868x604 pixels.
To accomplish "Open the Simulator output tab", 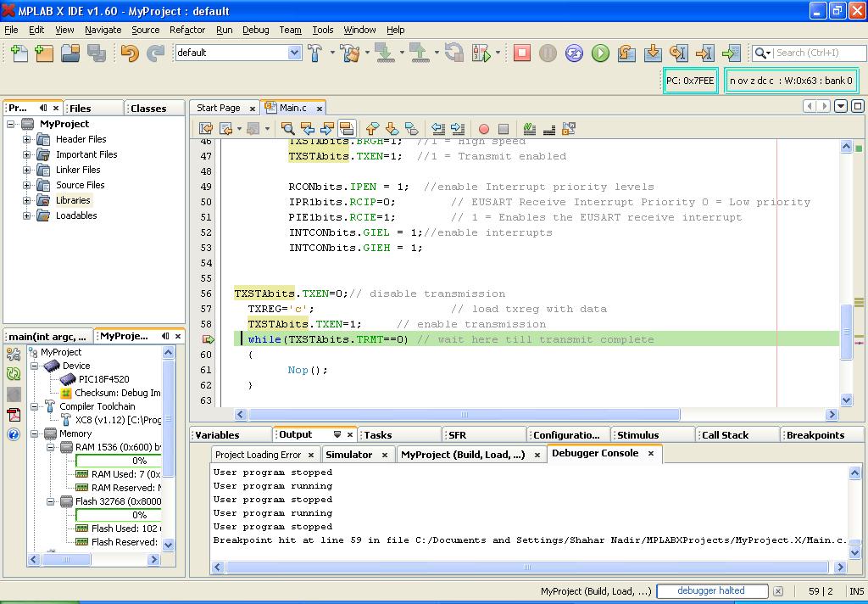I will click(x=348, y=455).
